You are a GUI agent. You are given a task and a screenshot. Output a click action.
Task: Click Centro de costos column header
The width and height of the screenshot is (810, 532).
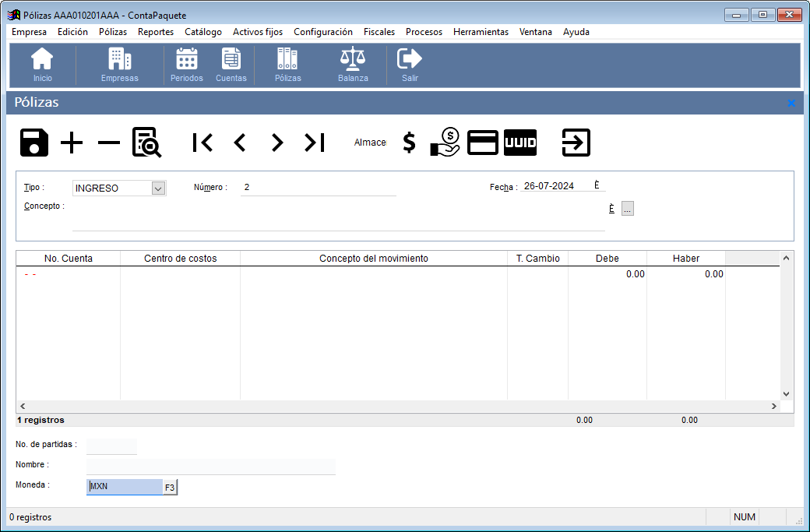[180, 259]
